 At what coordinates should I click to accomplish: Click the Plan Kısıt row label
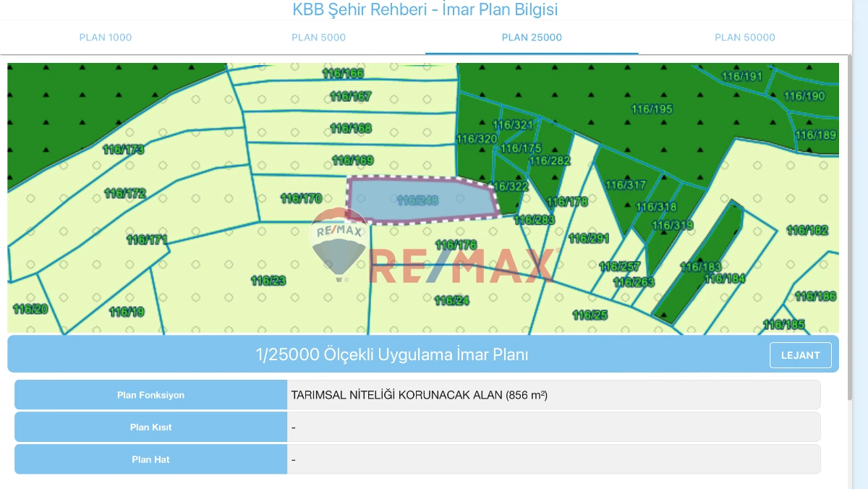coord(150,427)
